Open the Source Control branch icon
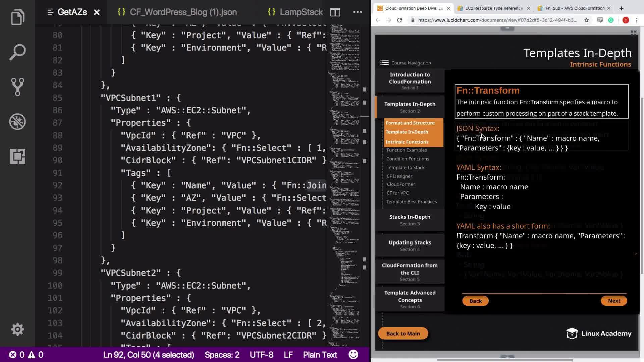Image resolution: width=644 pixels, height=362 pixels. (17, 87)
